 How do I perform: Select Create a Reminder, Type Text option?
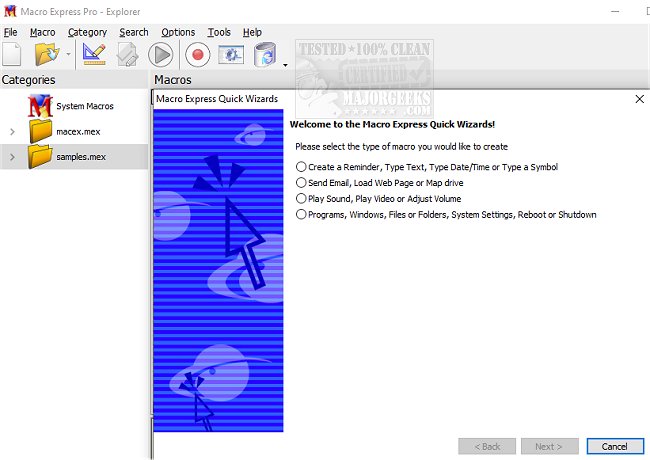click(x=427, y=167)
